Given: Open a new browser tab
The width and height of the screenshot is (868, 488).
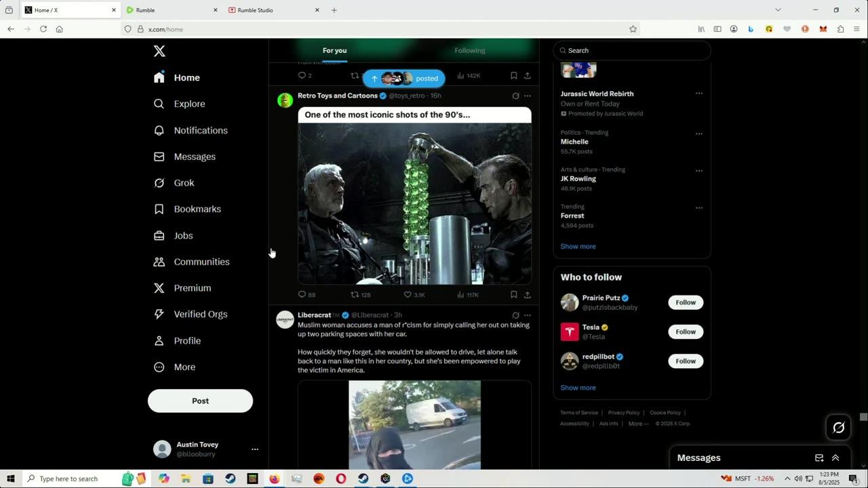Looking at the screenshot, I should tap(334, 10).
